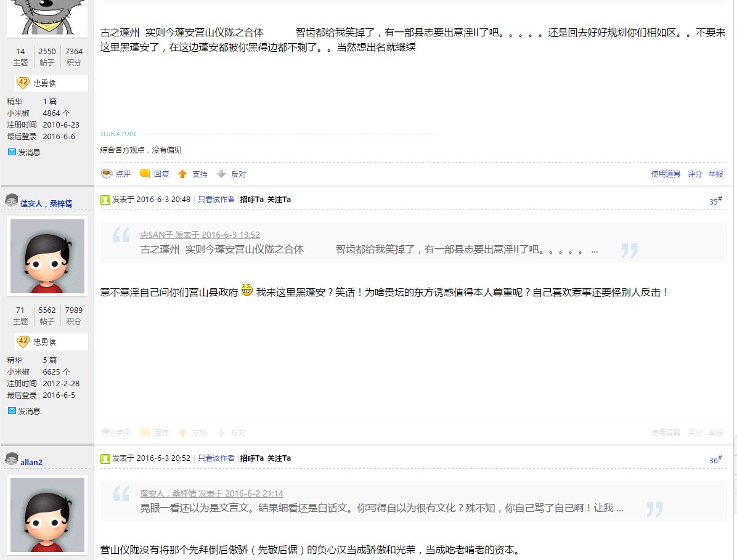Click 小米椒 value 6625 个
Screen dimensions: 737x560
57,371
